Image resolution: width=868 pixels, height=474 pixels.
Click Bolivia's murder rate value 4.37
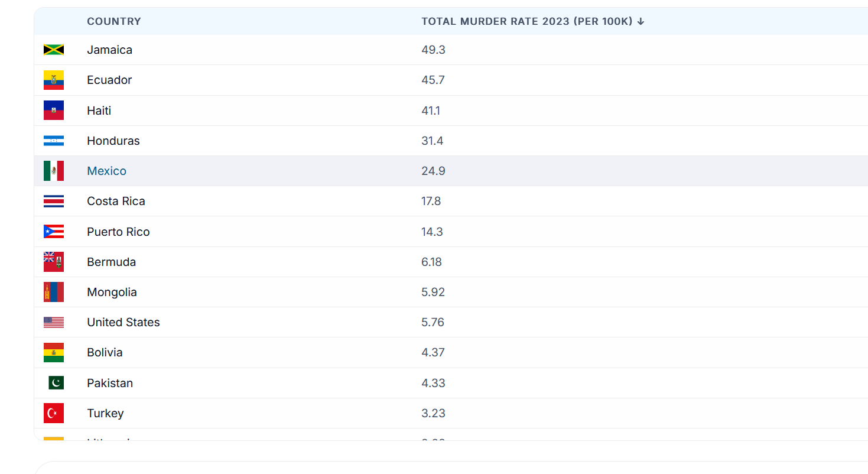click(x=433, y=352)
